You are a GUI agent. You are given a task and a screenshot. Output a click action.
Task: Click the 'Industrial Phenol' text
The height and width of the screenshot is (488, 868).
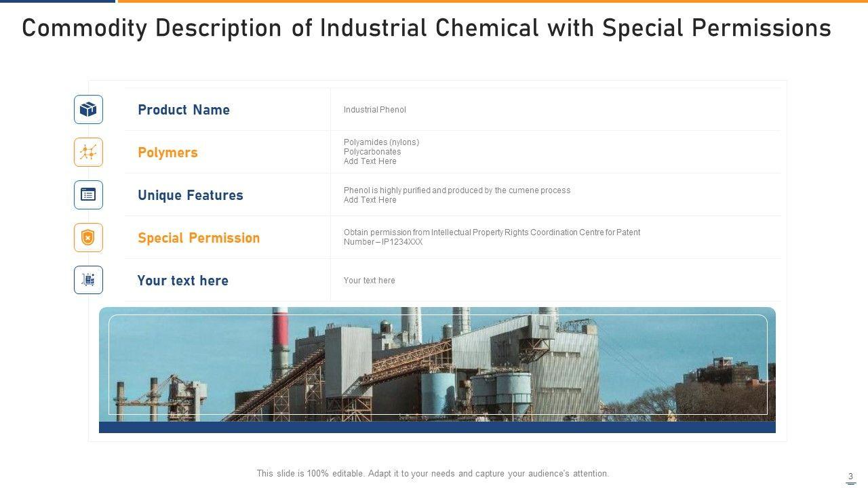pyautogui.click(x=375, y=110)
